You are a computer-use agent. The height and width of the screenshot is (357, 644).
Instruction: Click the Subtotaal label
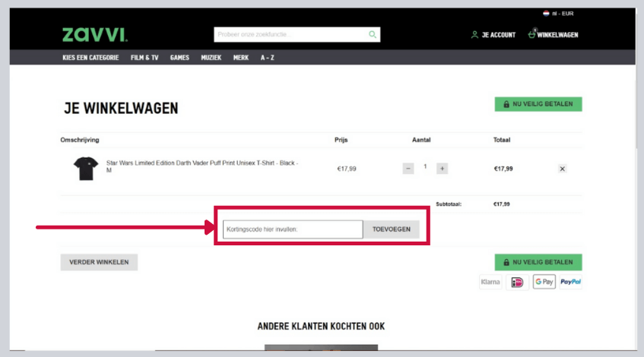[x=449, y=204]
